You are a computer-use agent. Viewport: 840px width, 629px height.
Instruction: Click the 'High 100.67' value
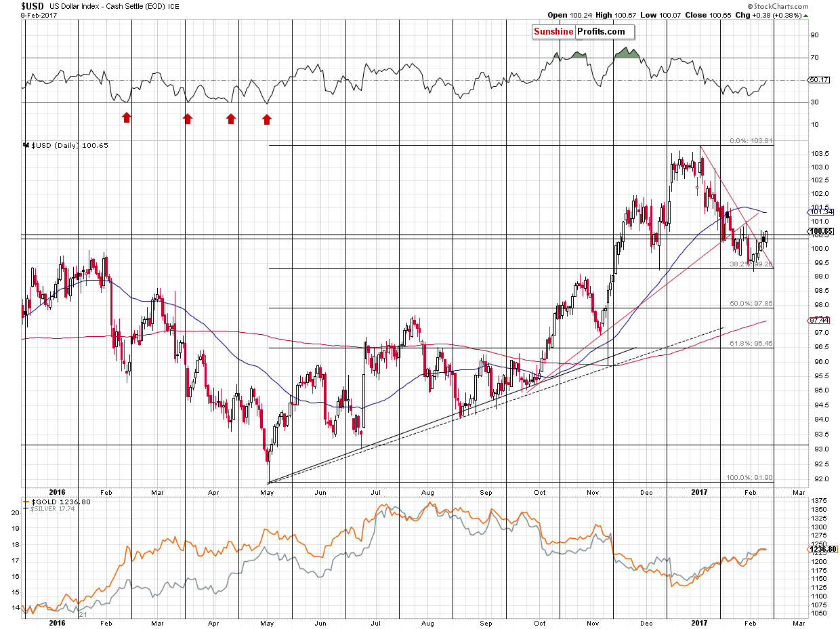click(617, 15)
